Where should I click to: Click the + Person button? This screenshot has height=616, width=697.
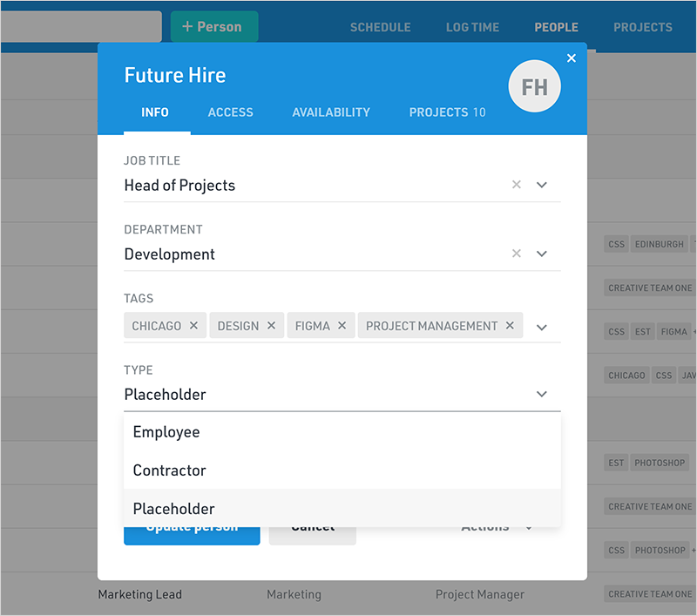(213, 27)
